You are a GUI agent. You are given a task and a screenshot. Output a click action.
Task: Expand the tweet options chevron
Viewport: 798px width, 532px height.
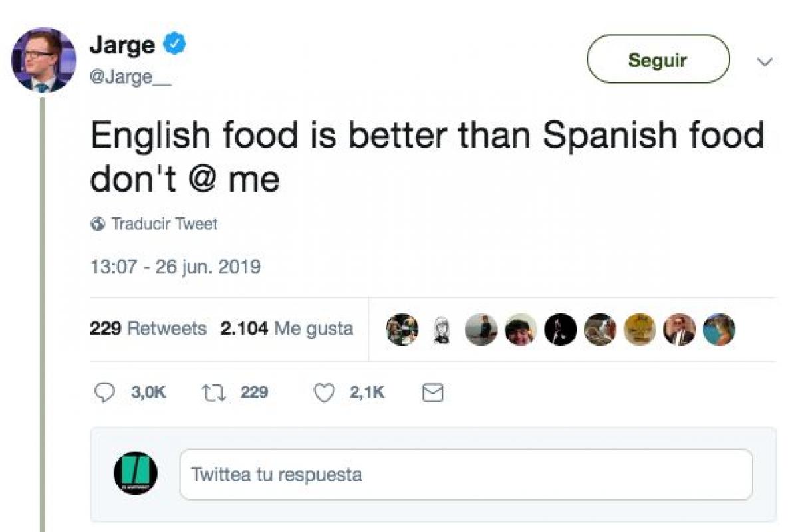[765, 62]
